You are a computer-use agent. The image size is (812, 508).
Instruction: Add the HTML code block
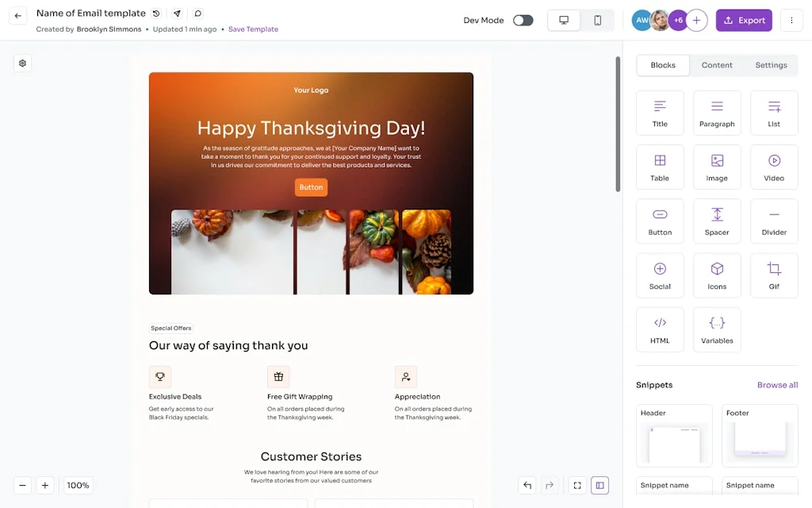[x=660, y=329]
